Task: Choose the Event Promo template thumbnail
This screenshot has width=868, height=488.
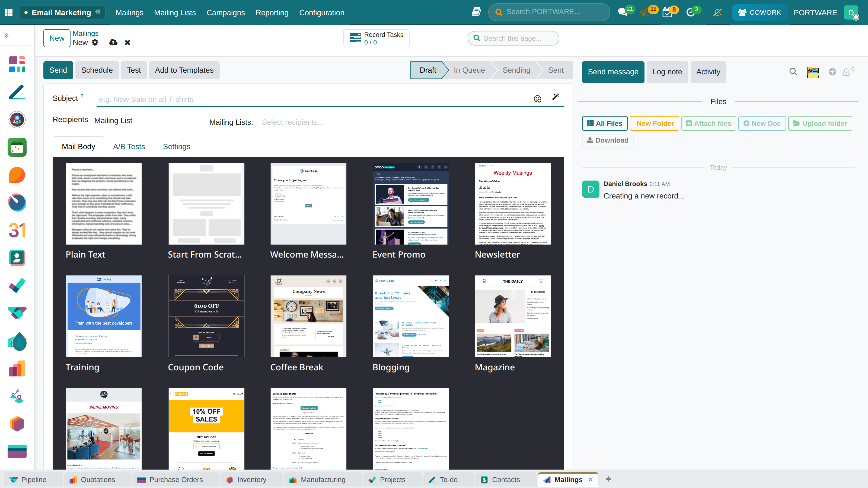Action: (411, 204)
